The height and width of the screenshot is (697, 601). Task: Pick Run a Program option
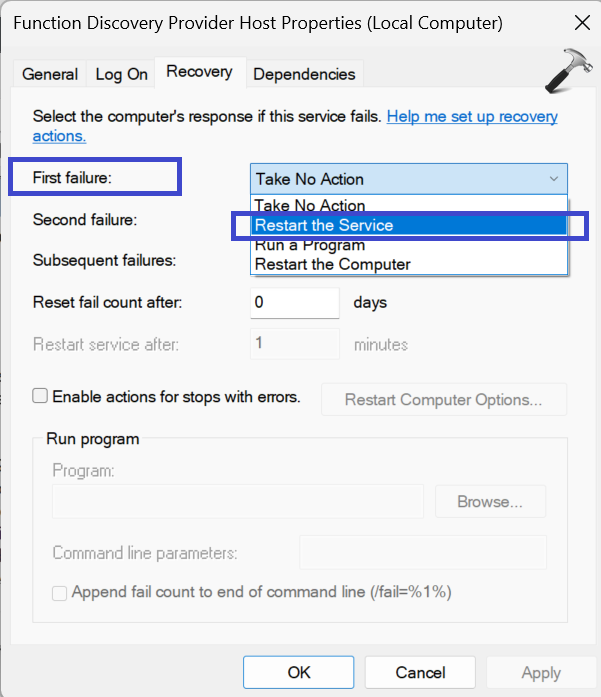pyautogui.click(x=310, y=245)
